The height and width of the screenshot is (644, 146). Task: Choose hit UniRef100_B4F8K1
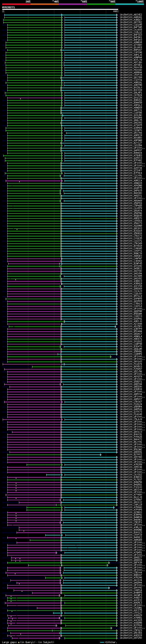(131, 37)
